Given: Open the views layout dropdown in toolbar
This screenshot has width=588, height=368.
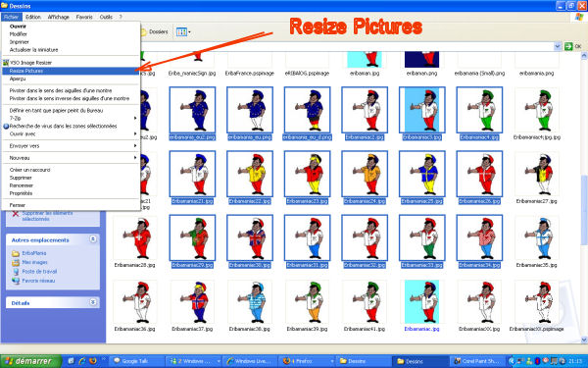Looking at the screenshot, I should click(183, 32).
